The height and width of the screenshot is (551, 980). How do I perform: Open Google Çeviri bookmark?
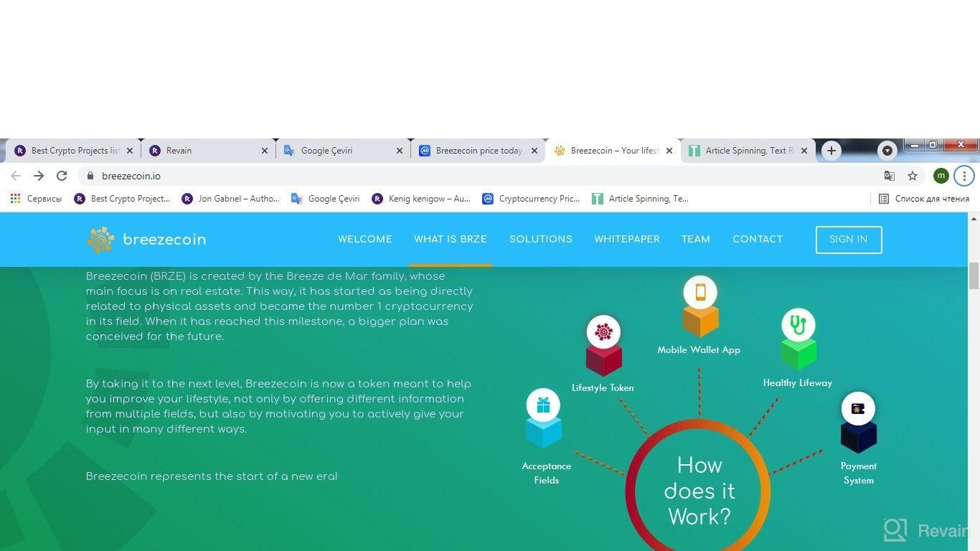point(325,199)
